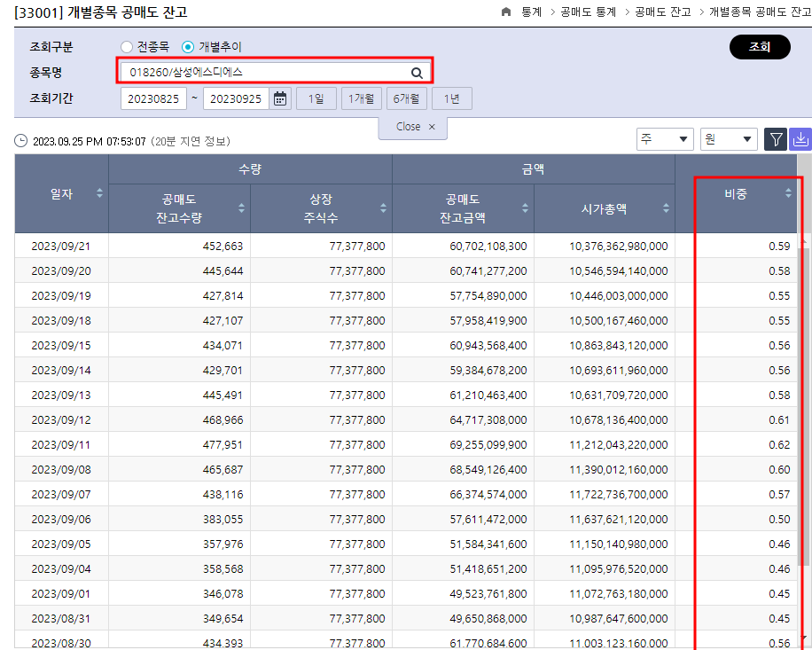Click ratio value 0.59

click(x=779, y=247)
